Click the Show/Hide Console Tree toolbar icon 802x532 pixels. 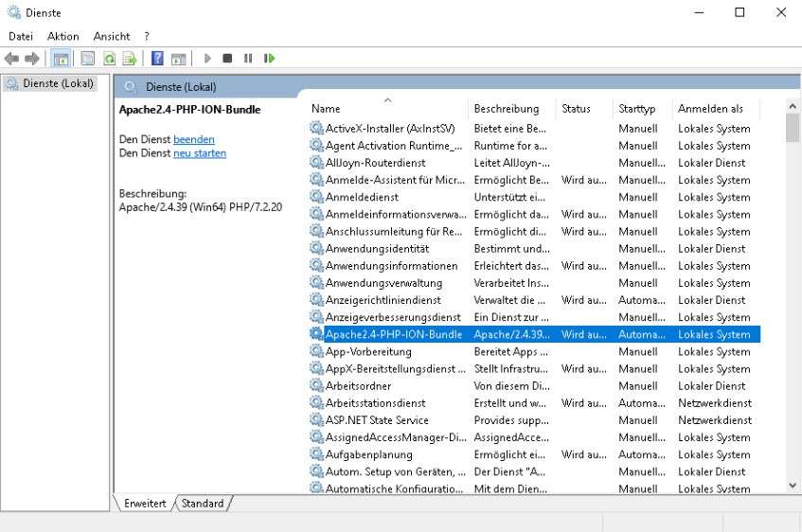(61, 59)
